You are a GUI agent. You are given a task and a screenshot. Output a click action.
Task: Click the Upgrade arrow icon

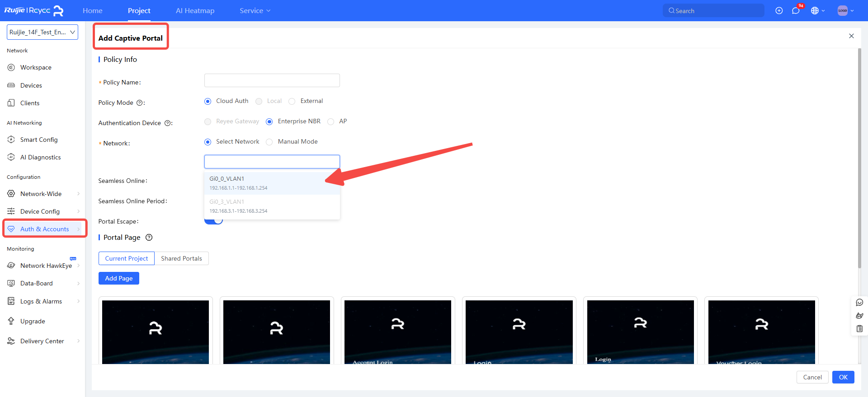coord(11,321)
